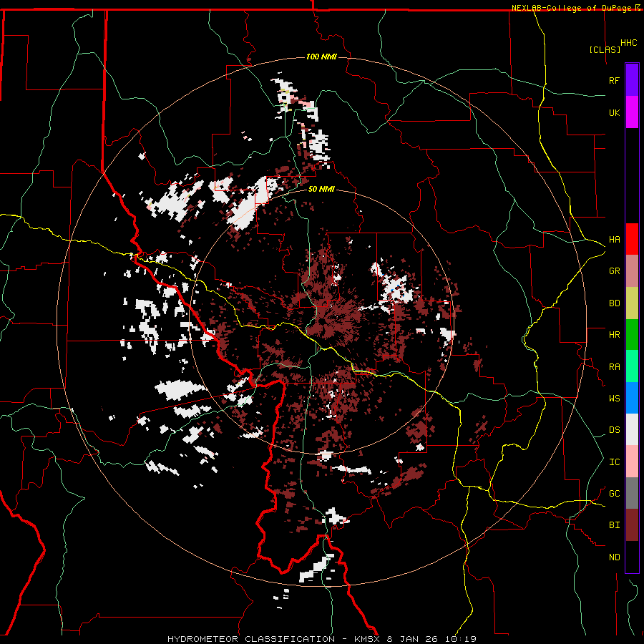644x644 pixels.
Task: Select the BD big drops swatch
Action: click(632, 303)
